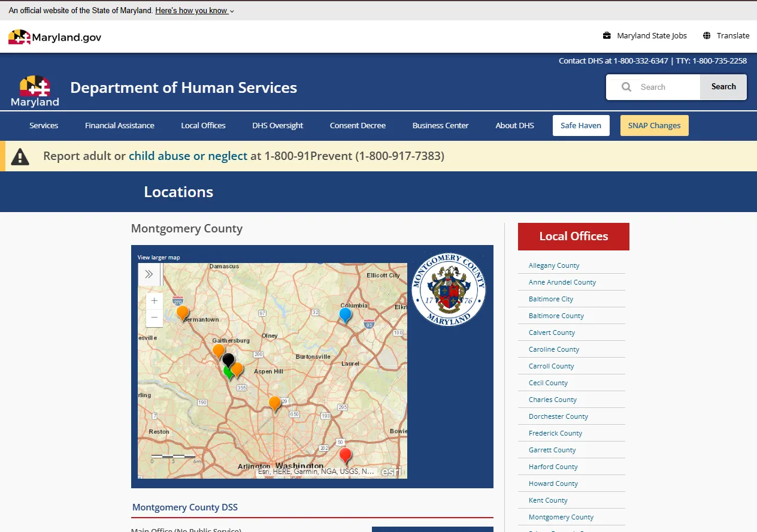Open the DHS Oversight menu
Image resolution: width=757 pixels, height=532 pixels.
click(278, 125)
